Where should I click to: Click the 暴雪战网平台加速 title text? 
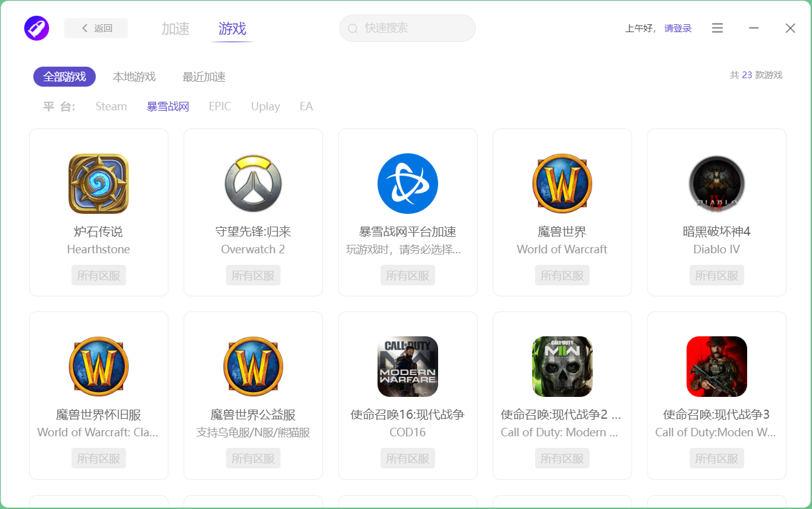point(408,231)
